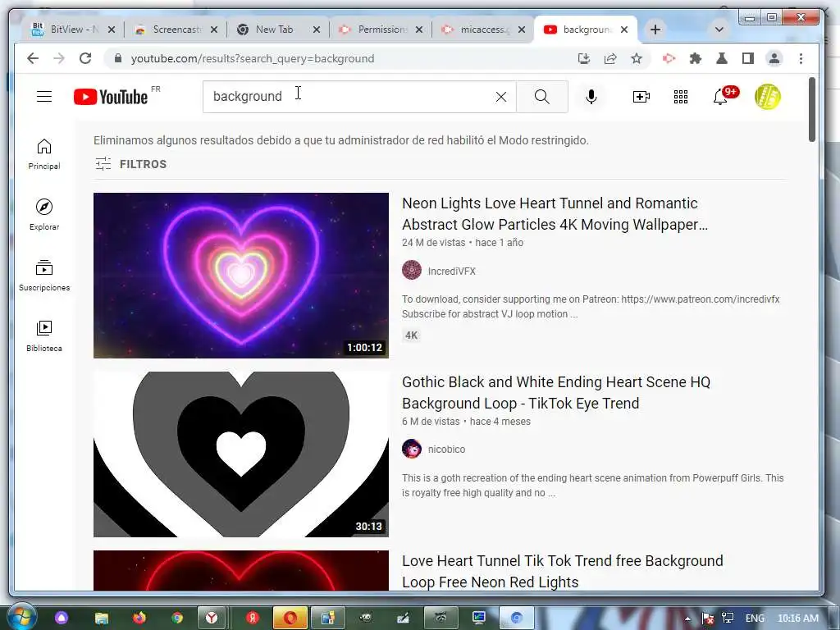The image size is (840, 630).
Task: Click the Chrome Labs flask icon
Action: [x=722, y=58]
